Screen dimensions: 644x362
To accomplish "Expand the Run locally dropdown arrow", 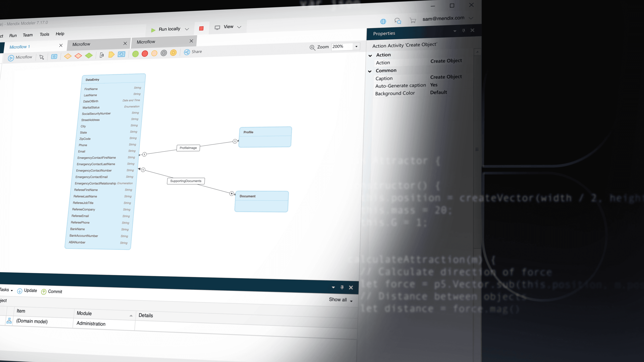I will [187, 29].
